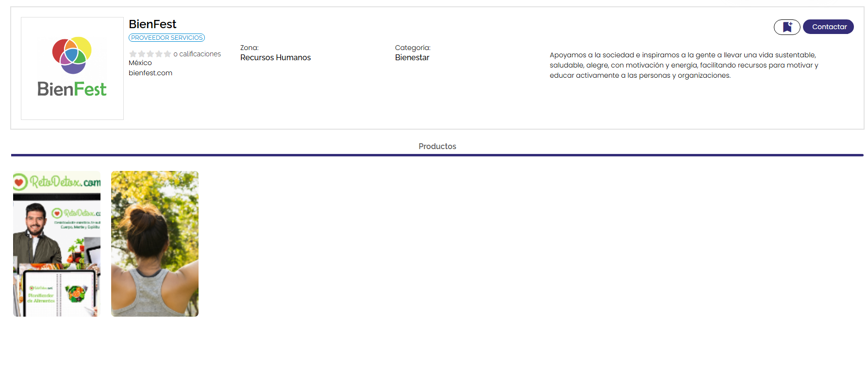Click the 0 calificaciones text
The width and height of the screenshot is (868, 372).
pyautogui.click(x=197, y=54)
